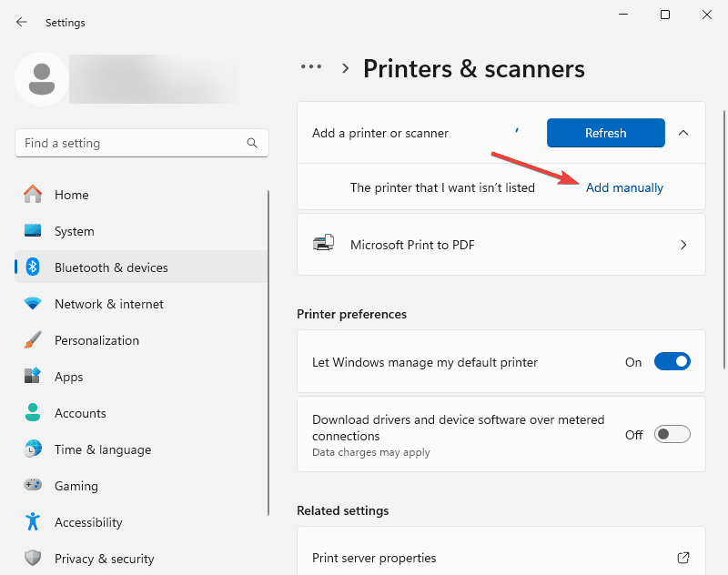Click the Accessibility figure icon
This screenshot has height=575, width=728.
33,521
